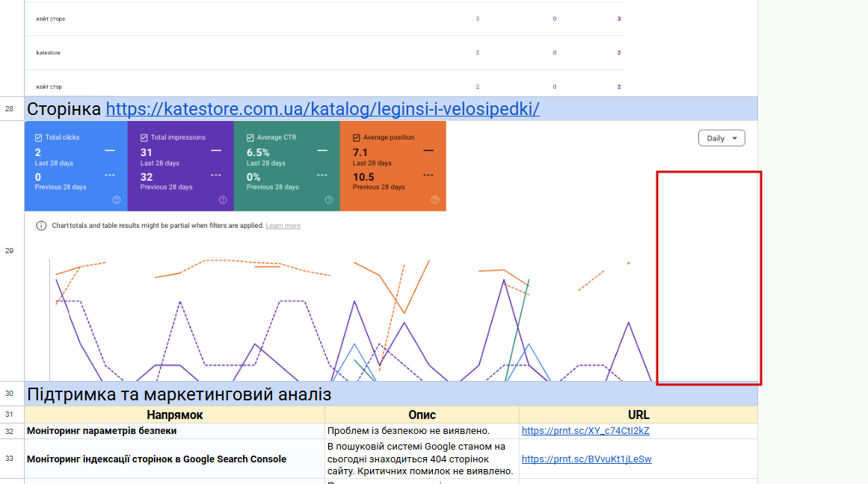This screenshot has height=484, width=868.
Task: Open help icon on Average position card
Action: click(435, 199)
